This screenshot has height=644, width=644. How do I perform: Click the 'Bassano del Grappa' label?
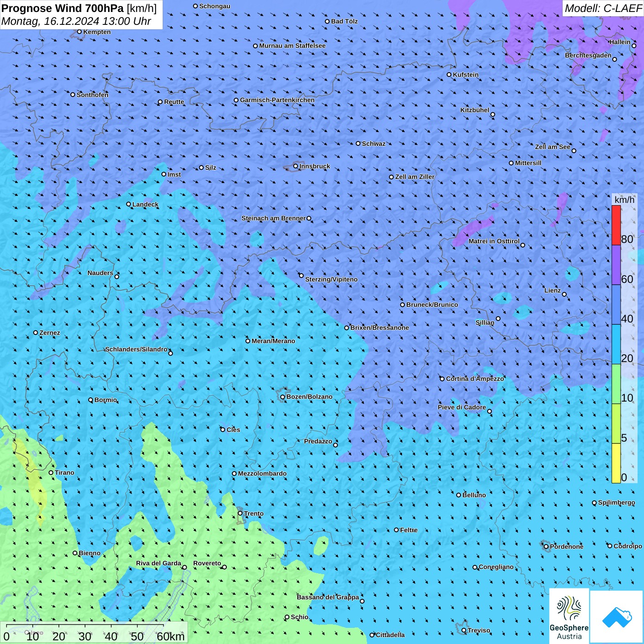[328, 597]
